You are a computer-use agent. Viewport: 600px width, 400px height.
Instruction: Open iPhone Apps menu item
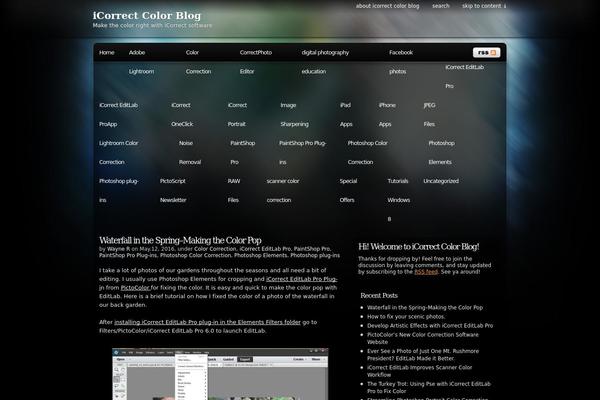[387, 114]
